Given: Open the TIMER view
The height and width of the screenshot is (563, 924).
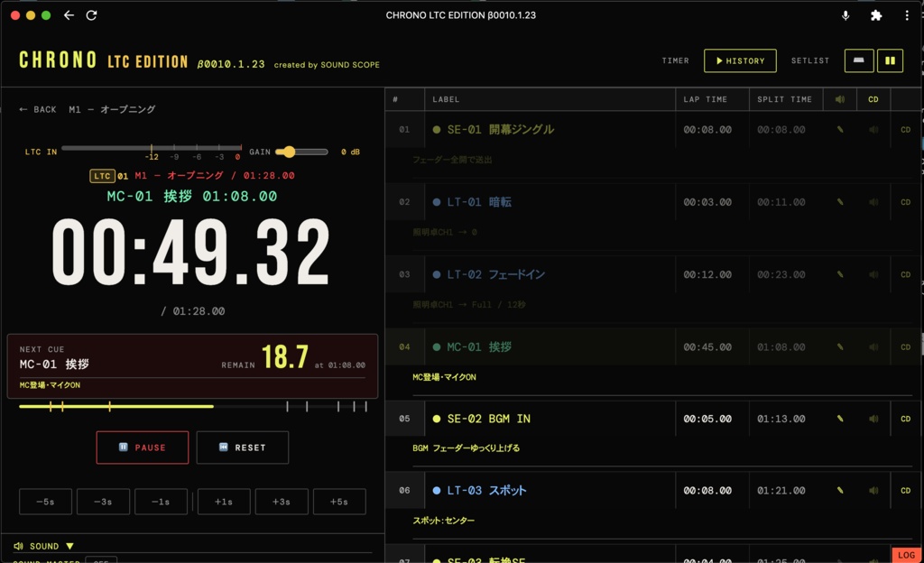Looking at the screenshot, I should 675,60.
